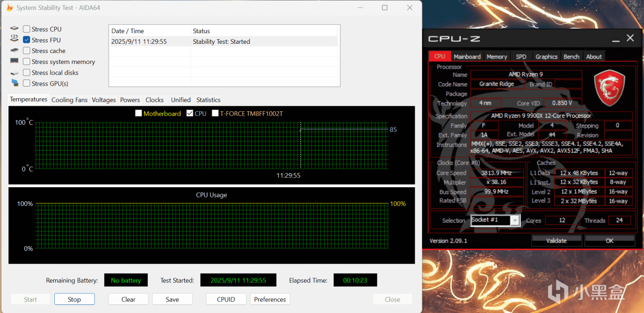Image resolution: width=644 pixels, height=313 pixels.
Task: Stop the stability test
Action: click(74, 299)
